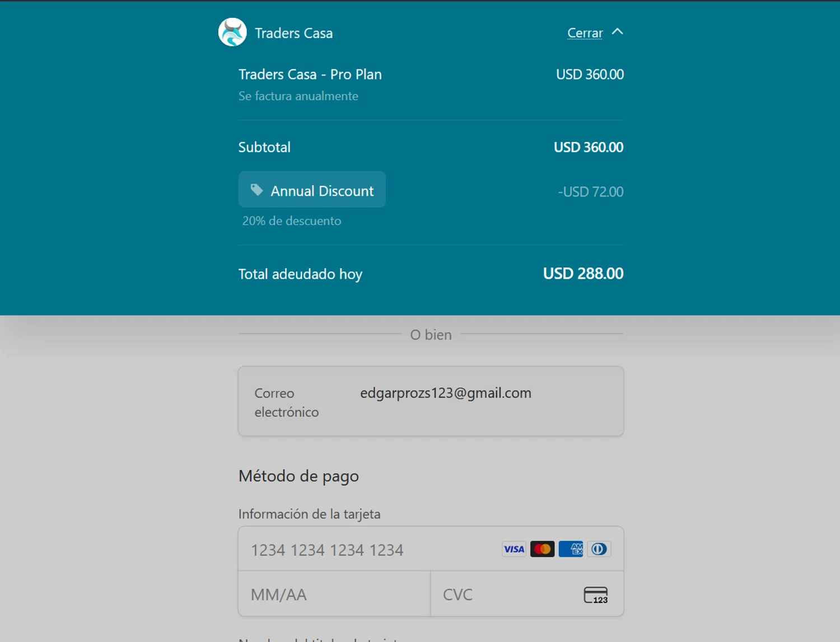Click the total USD 288.00
840x642 pixels.
583,274
